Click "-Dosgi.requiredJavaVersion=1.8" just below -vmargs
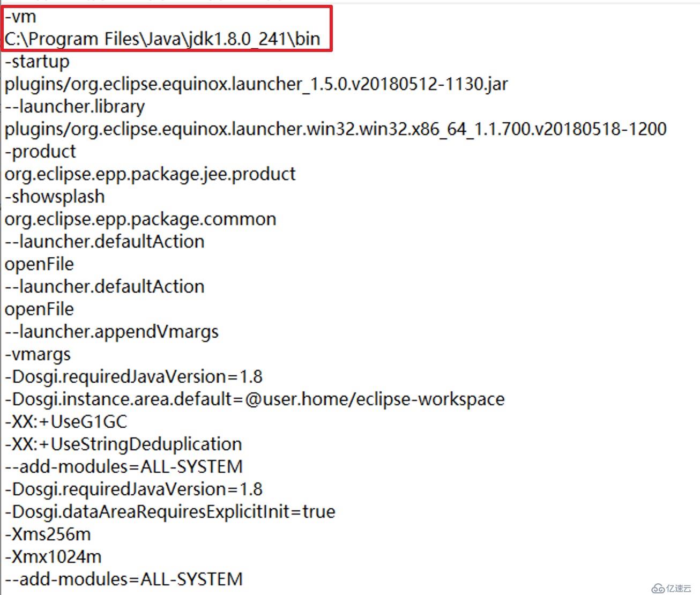This screenshot has height=595, width=700. click(133, 377)
